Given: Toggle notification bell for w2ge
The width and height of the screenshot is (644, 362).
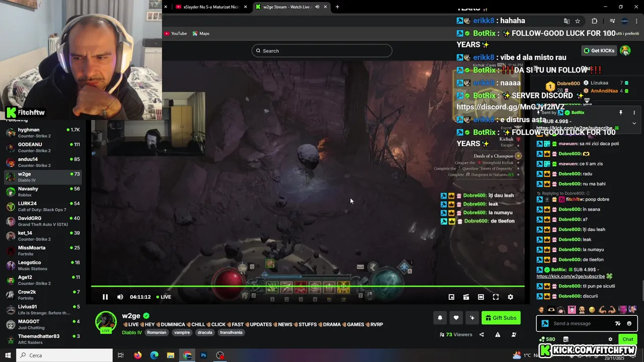Looking at the screenshot, I should tap(440, 318).
